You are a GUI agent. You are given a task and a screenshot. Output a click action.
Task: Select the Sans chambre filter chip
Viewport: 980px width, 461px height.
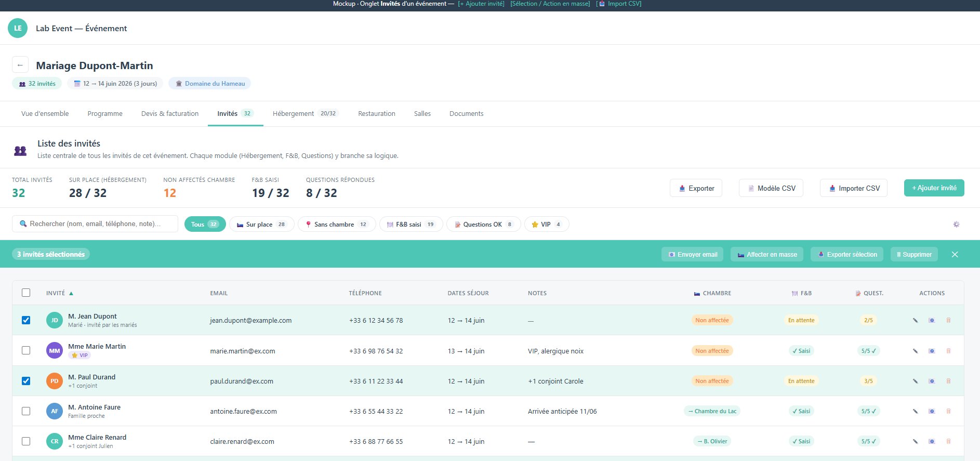[337, 224]
